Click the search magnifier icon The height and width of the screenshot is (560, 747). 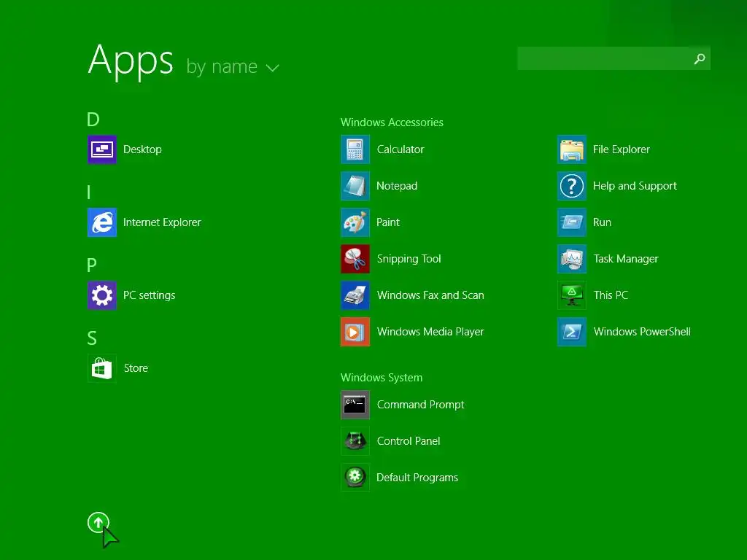pos(700,58)
